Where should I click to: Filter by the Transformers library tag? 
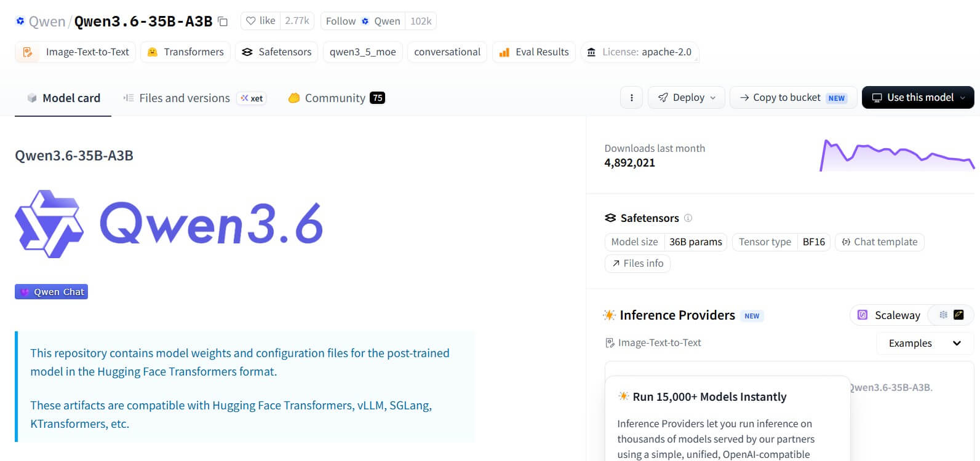pyautogui.click(x=185, y=52)
